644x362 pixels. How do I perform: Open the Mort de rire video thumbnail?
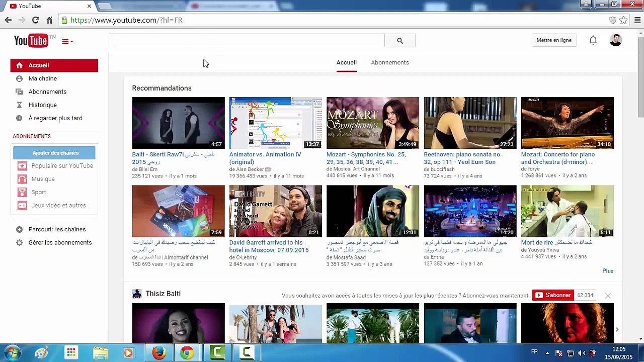pyautogui.click(x=567, y=211)
